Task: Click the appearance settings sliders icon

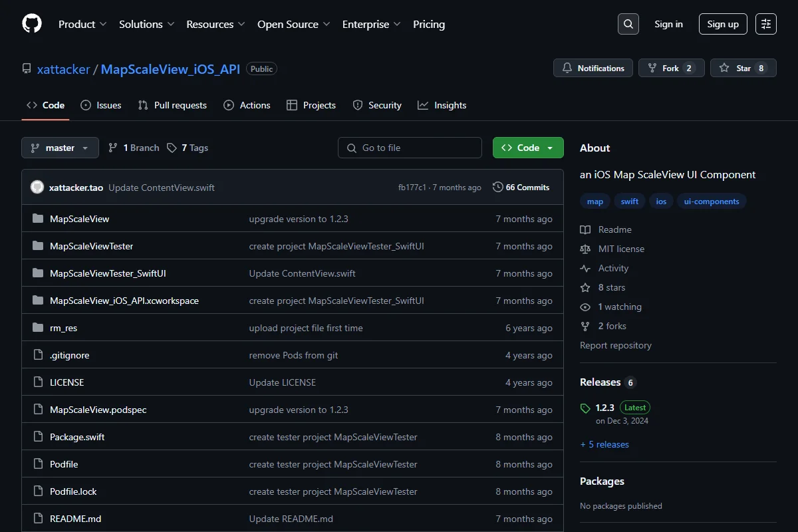Action: coord(766,24)
